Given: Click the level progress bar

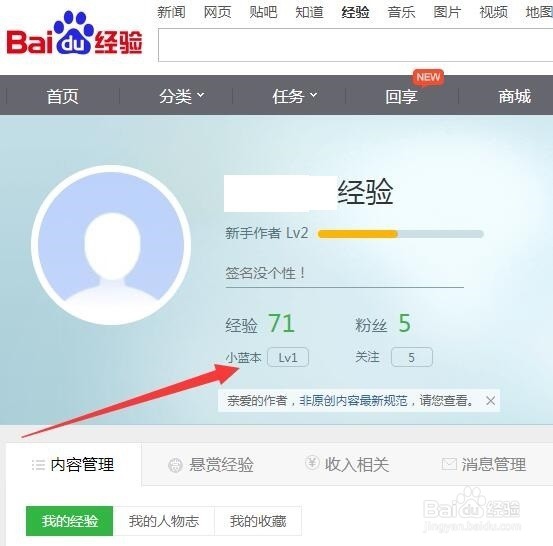Looking at the screenshot, I should (x=400, y=233).
